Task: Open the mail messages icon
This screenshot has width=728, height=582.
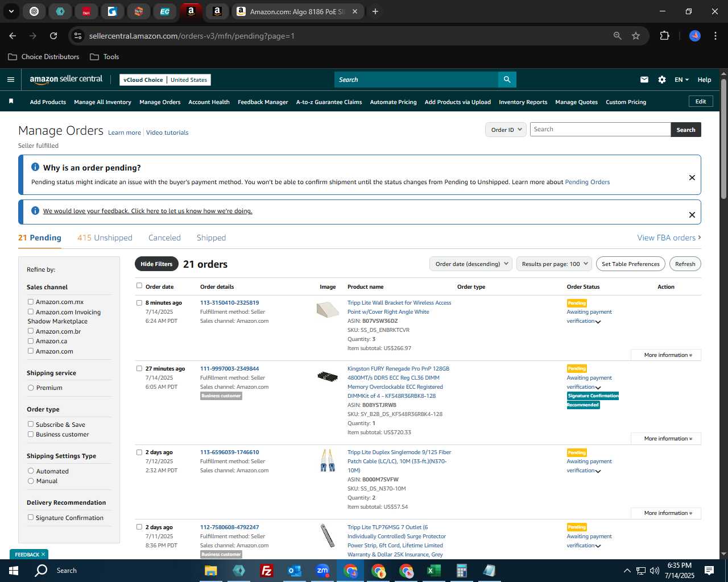Action: [x=644, y=80]
